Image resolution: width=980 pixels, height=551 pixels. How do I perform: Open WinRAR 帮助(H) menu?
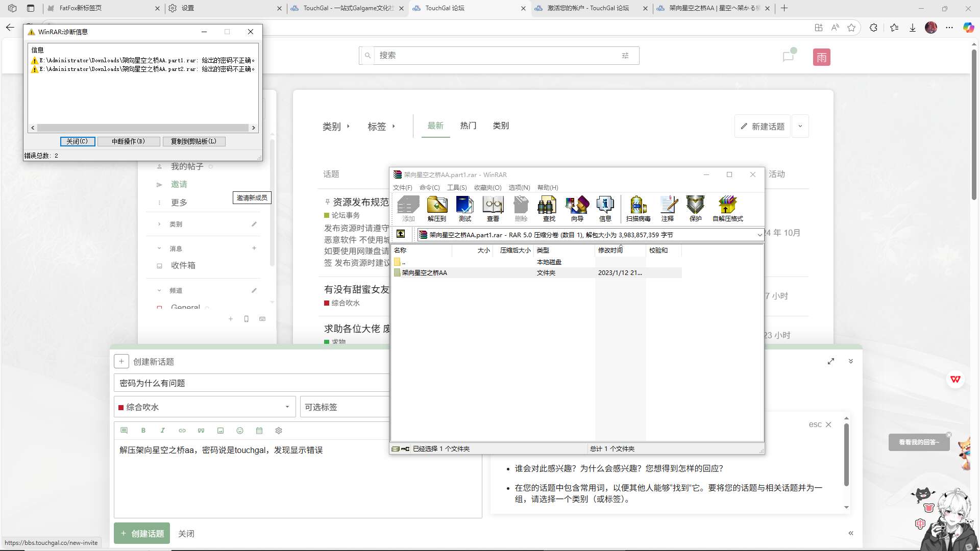[x=548, y=187]
